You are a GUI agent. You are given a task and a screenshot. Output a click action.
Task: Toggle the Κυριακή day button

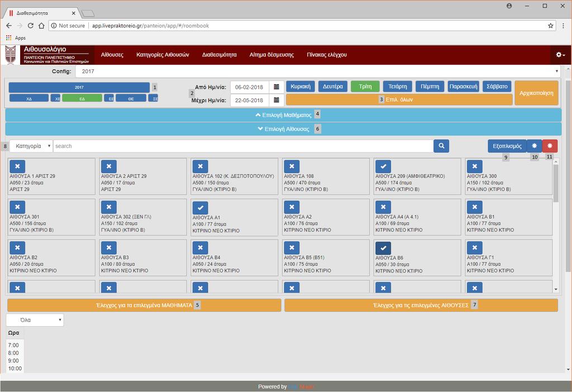(x=301, y=87)
